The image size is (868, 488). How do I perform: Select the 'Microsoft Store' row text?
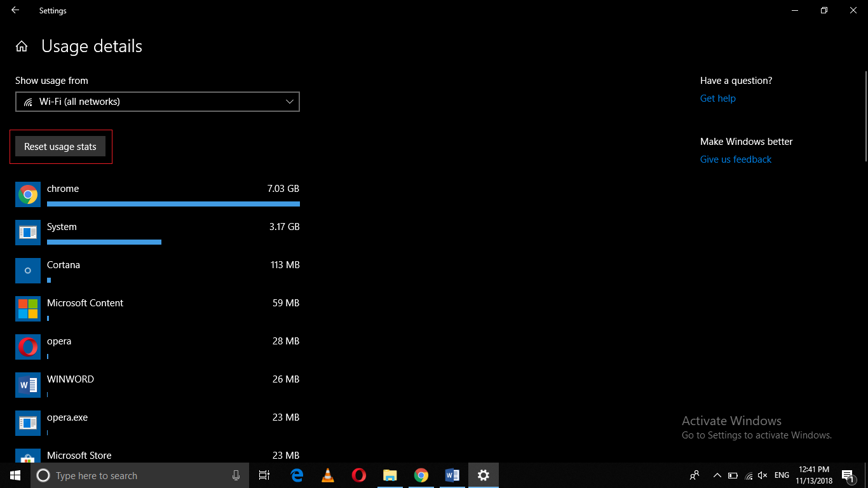point(79,456)
